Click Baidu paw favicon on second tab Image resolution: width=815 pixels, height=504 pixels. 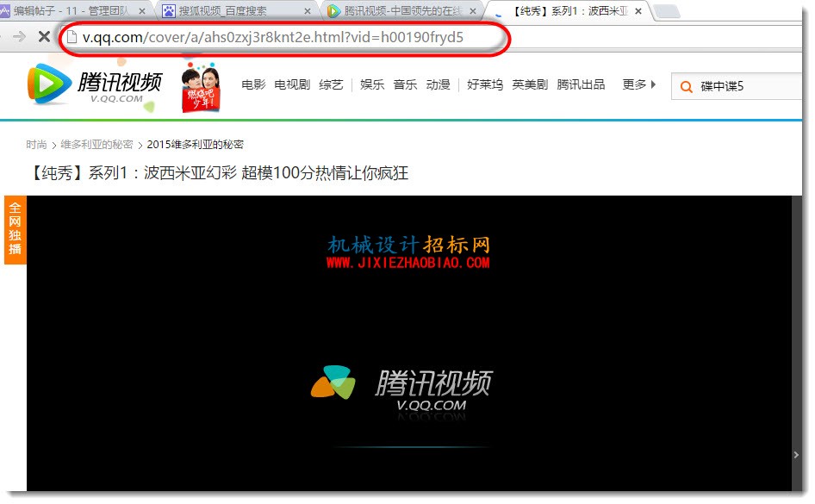coord(168,11)
